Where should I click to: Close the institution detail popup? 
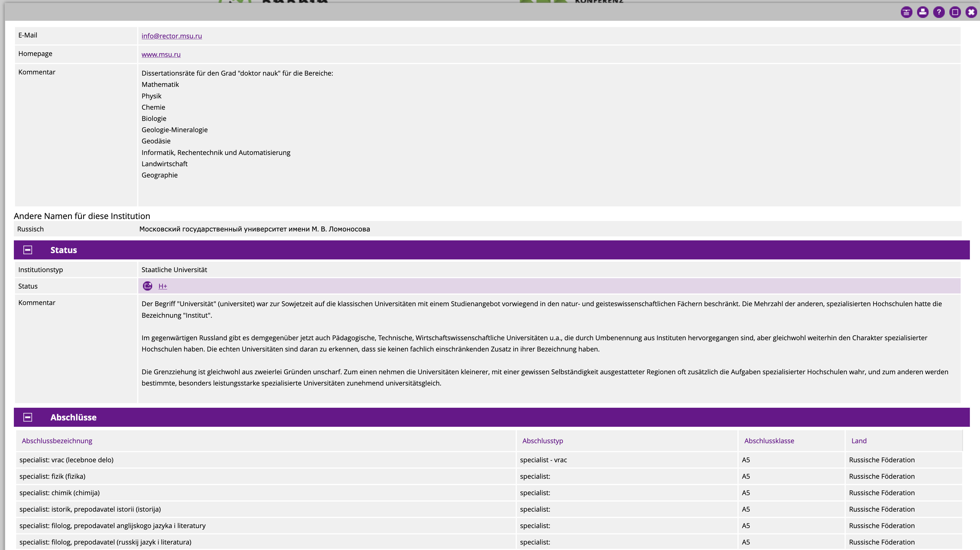click(971, 12)
